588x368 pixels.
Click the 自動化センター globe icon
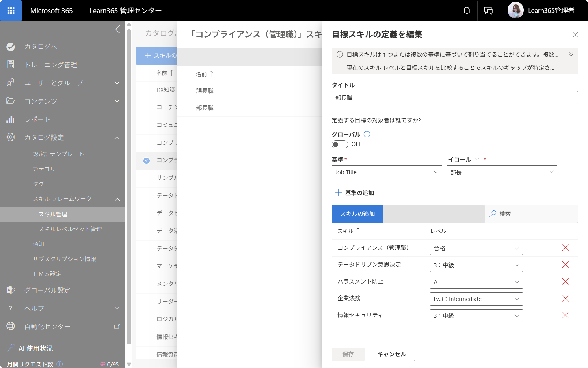click(x=11, y=326)
